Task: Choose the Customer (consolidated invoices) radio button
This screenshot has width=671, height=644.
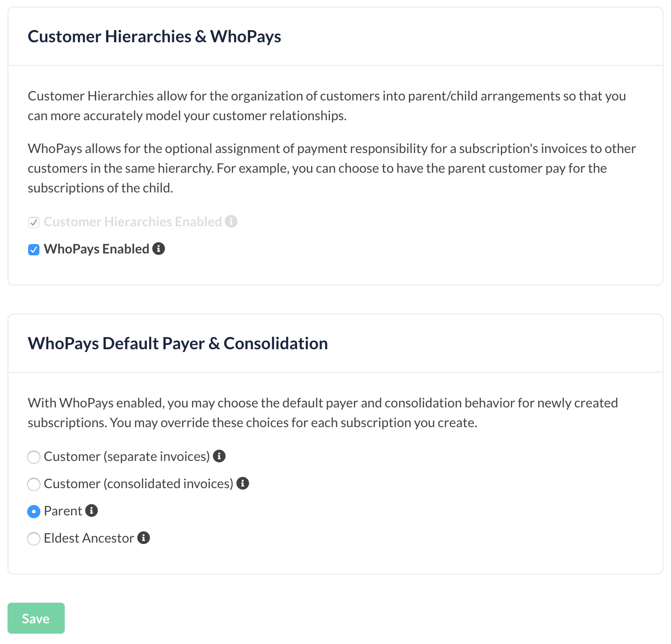Action: [34, 484]
